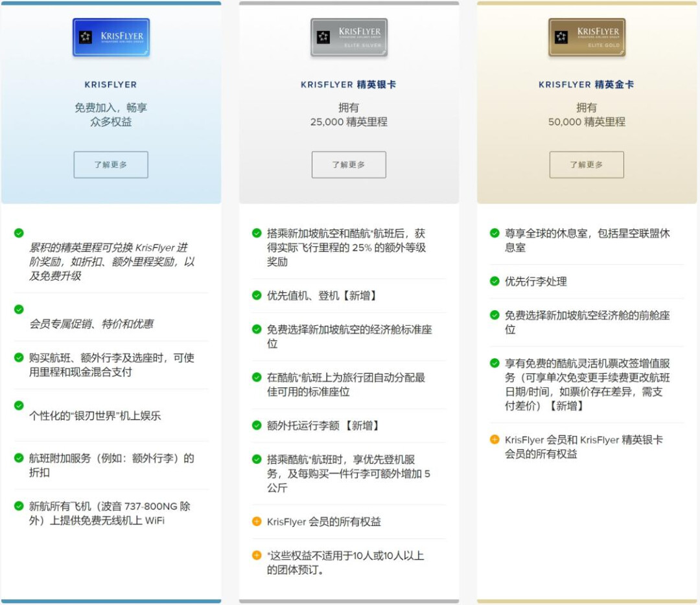Click green check beside 免费无线机上 WiFi item
Screen dimensions: 700x605
(x=19, y=506)
